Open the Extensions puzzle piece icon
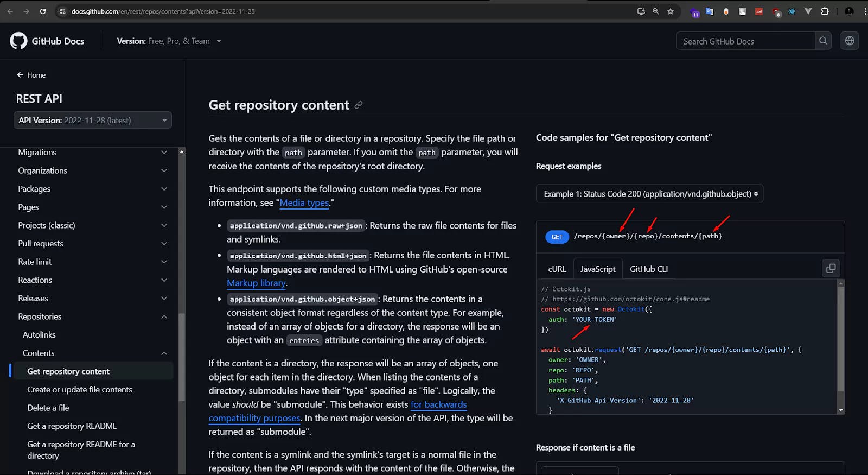This screenshot has width=868, height=475. click(x=825, y=11)
